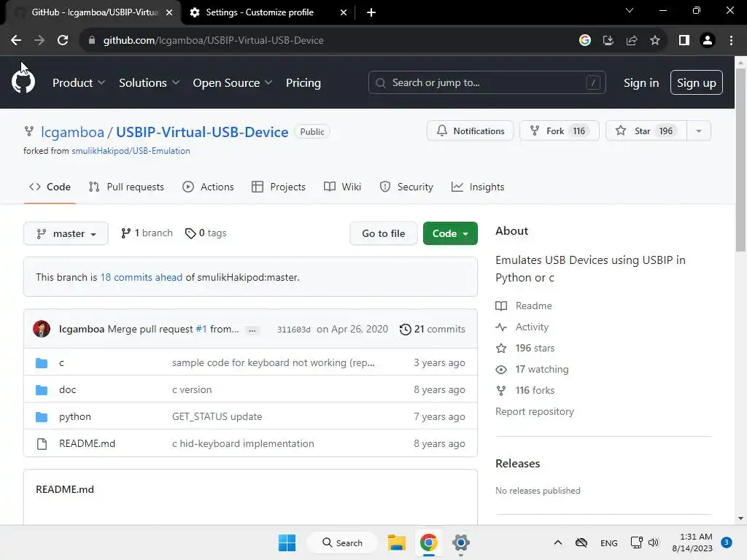This screenshot has height=560, width=747.
Task: Open the Readme link in About
Action: 524,306
